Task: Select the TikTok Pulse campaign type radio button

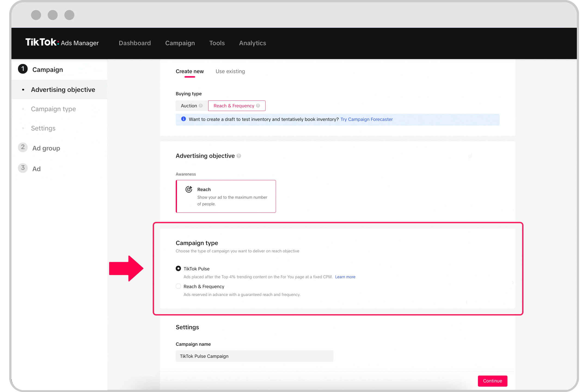Action: (178, 269)
